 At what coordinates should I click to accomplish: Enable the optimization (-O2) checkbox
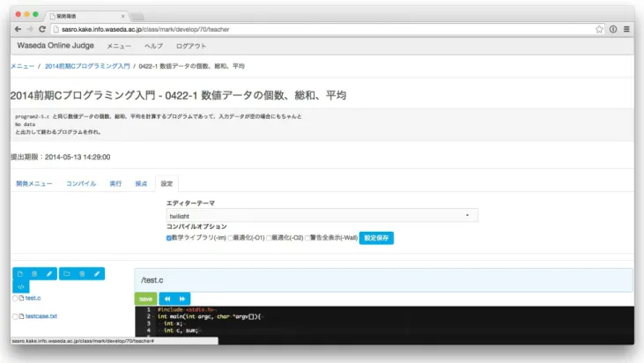click(x=269, y=238)
